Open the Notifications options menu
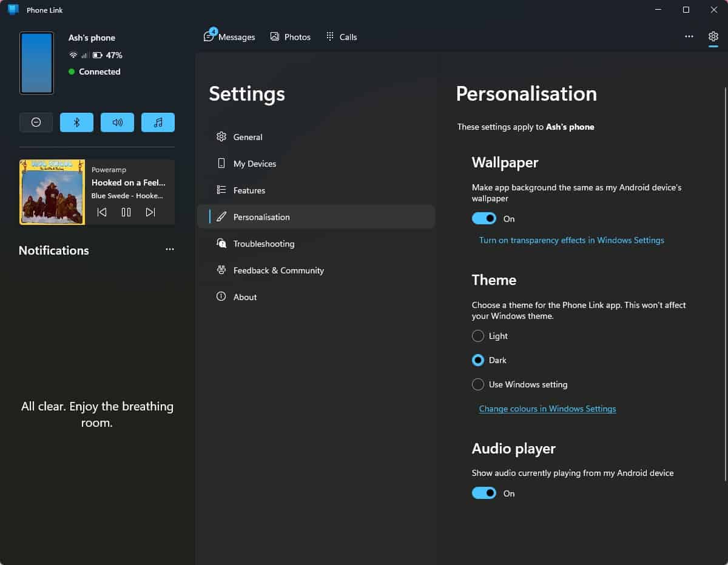Viewport: 728px width, 565px height. 169,249
